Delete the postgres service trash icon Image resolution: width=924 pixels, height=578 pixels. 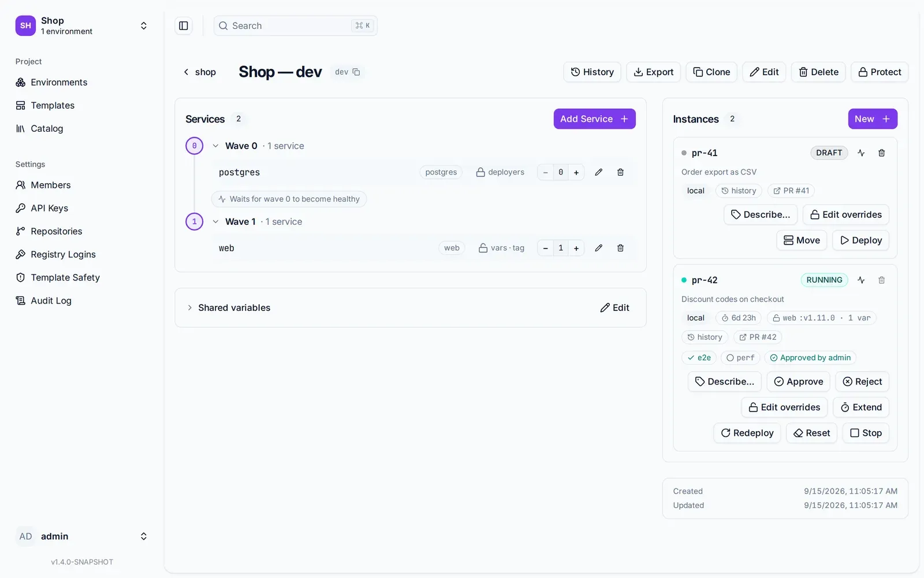pyautogui.click(x=620, y=172)
